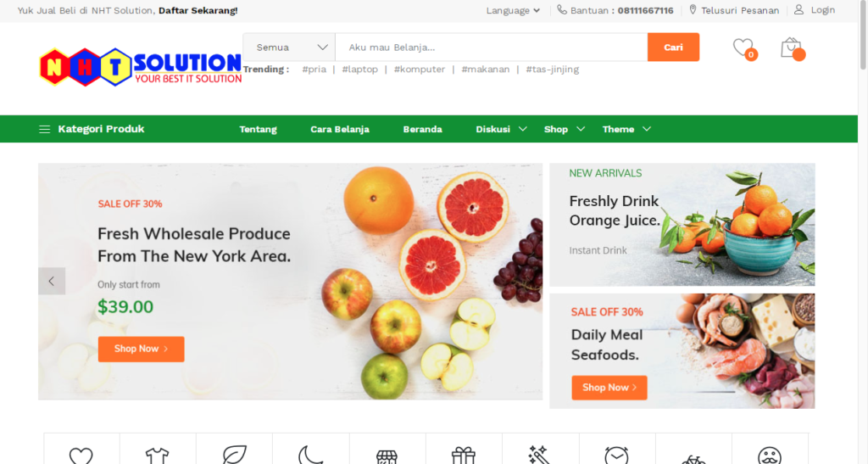Expand the Shop menu chevron

581,129
